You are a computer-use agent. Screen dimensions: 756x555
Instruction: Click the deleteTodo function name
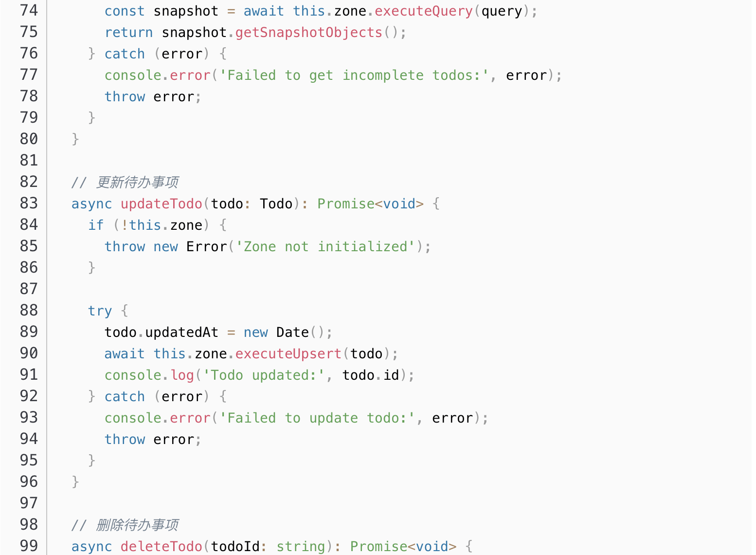pos(161,546)
